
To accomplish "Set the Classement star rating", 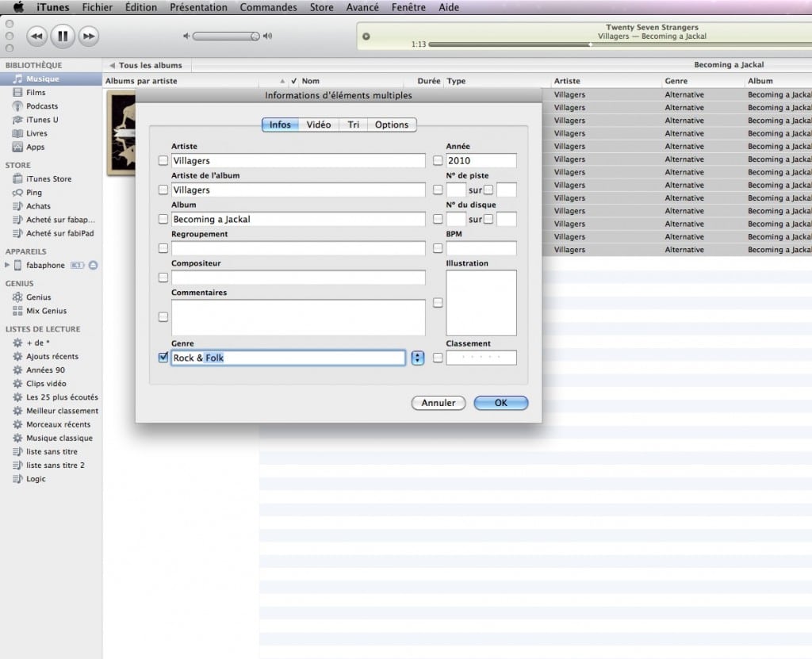I will click(481, 358).
